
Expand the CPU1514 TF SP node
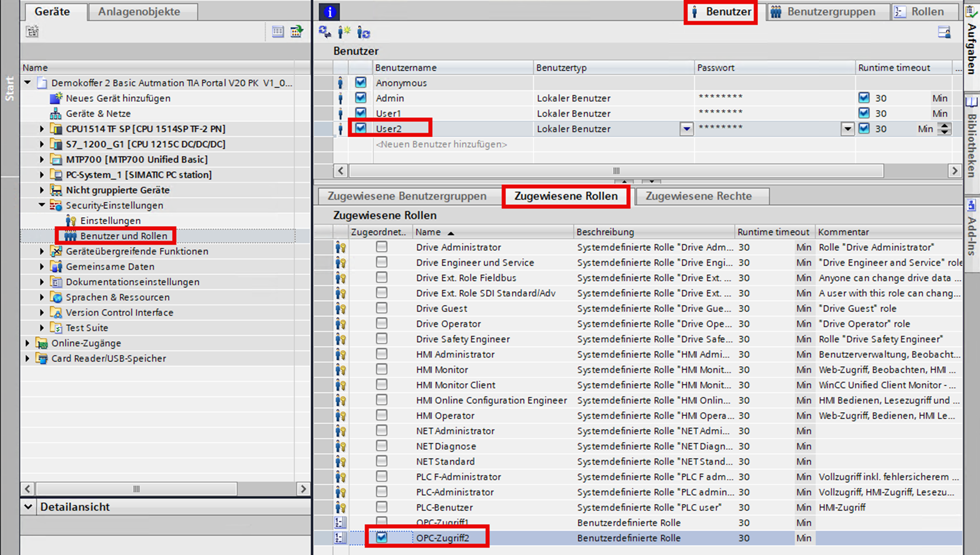tap(42, 129)
